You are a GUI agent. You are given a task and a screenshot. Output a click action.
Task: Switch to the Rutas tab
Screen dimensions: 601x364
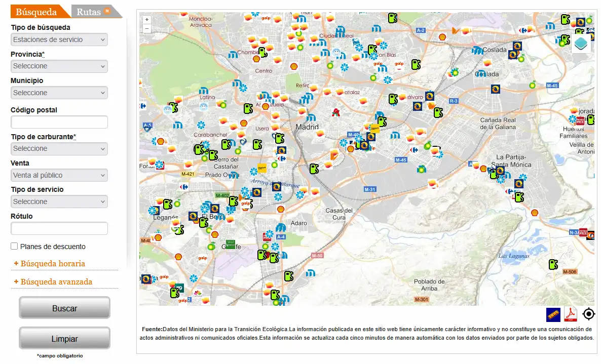89,11
